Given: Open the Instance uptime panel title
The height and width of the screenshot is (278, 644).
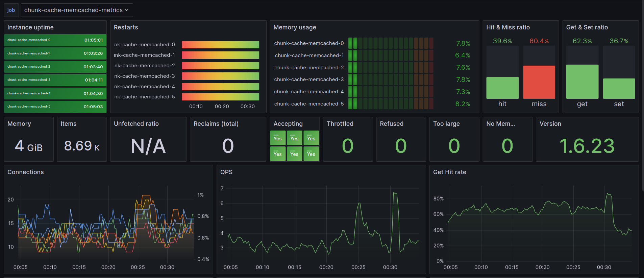Looking at the screenshot, I should (30, 27).
